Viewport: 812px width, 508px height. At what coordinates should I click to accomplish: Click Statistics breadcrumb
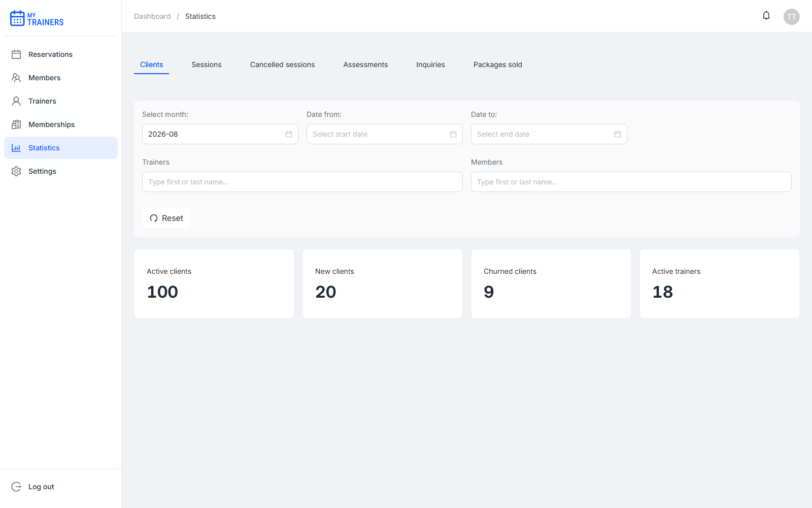(x=200, y=16)
